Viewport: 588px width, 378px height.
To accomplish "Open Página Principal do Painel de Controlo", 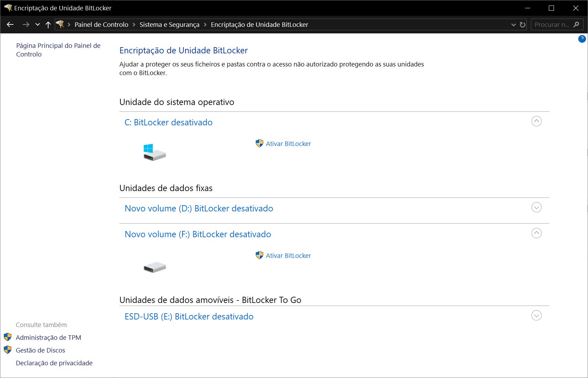I will pyautogui.click(x=58, y=50).
